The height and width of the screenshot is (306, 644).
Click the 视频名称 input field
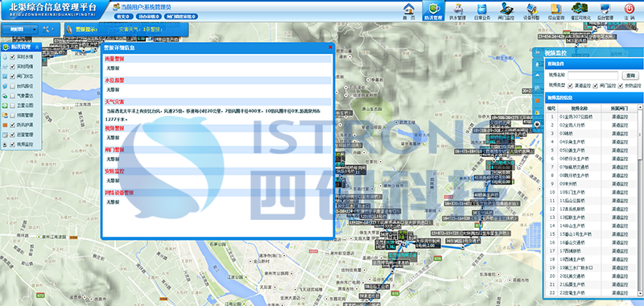592,76
